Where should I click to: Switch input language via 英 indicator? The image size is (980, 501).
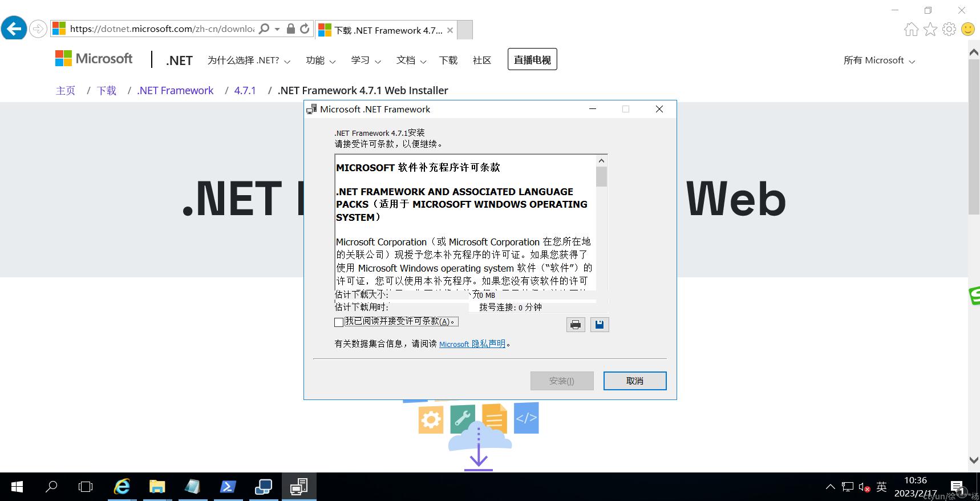pyautogui.click(x=882, y=487)
